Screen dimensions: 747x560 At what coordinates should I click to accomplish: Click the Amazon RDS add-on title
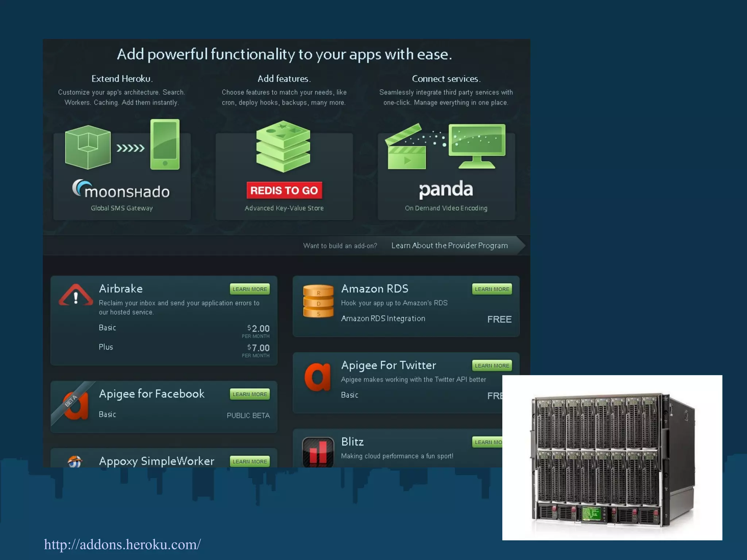click(x=375, y=289)
